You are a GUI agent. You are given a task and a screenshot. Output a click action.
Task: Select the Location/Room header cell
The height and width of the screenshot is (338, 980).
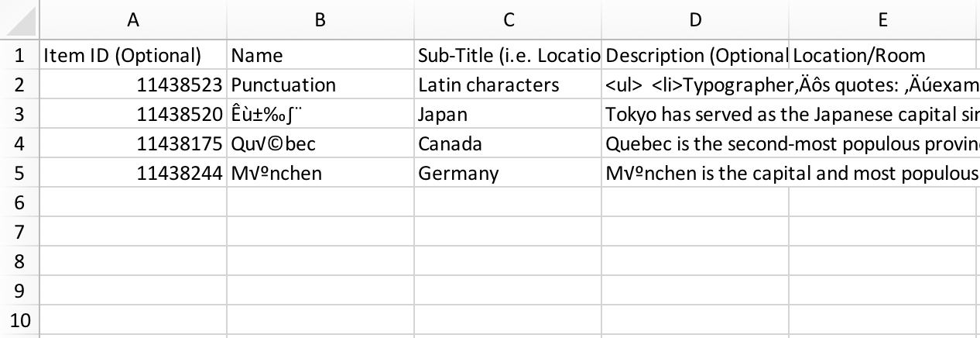pyautogui.click(x=882, y=56)
